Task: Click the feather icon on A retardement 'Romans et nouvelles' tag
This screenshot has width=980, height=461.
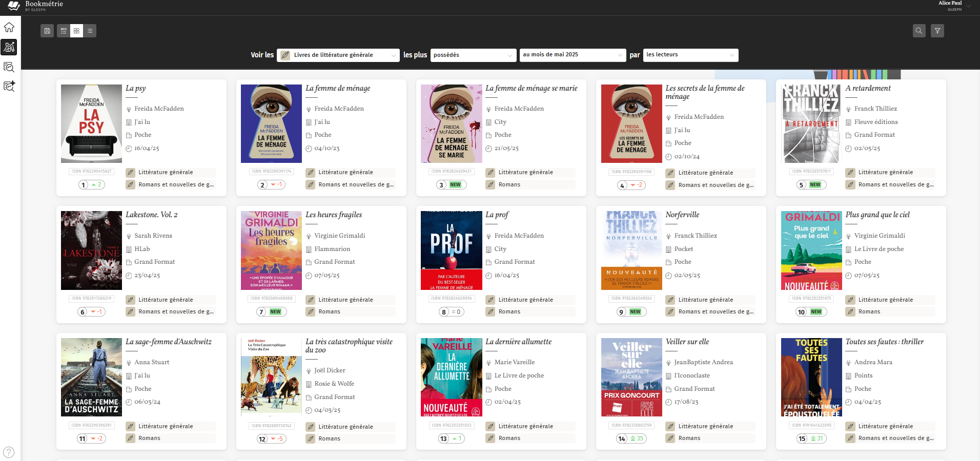Action: pyautogui.click(x=850, y=185)
